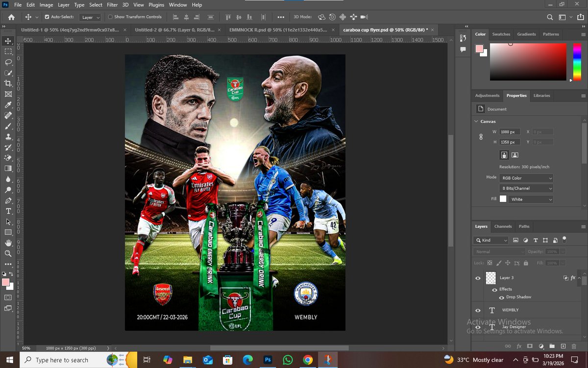Open the Plugins menu

coord(156,4)
